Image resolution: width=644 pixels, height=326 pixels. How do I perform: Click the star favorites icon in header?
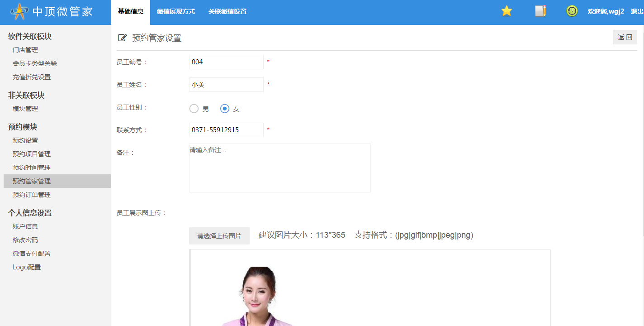(507, 11)
